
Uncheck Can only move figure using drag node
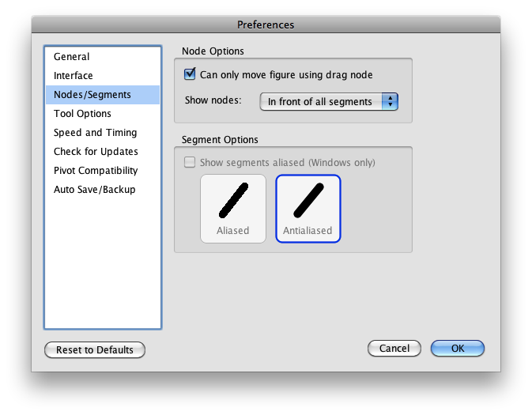(x=190, y=74)
